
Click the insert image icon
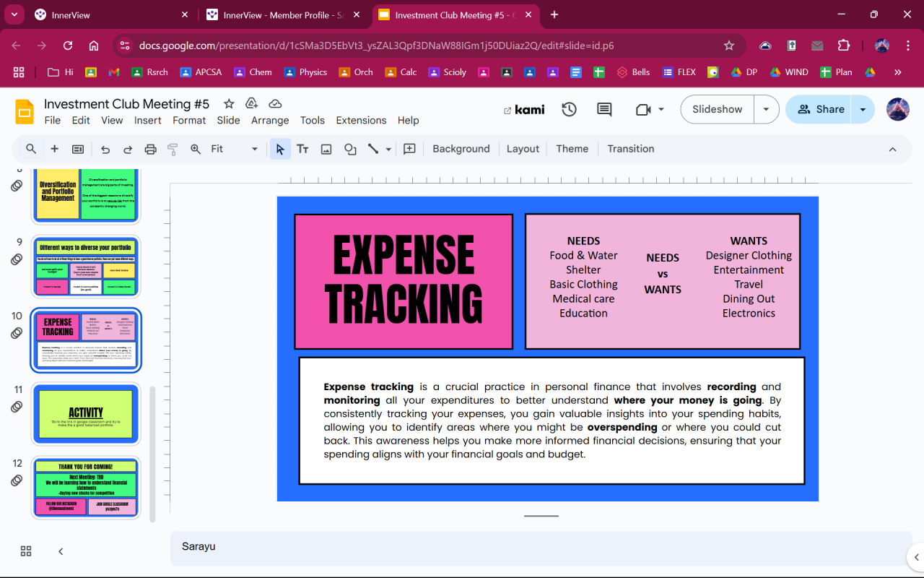[326, 150]
